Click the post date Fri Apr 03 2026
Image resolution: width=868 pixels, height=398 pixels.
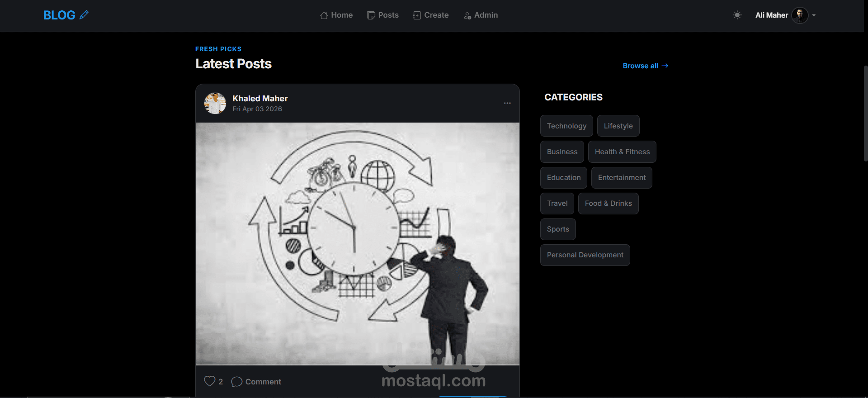[257, 109]
